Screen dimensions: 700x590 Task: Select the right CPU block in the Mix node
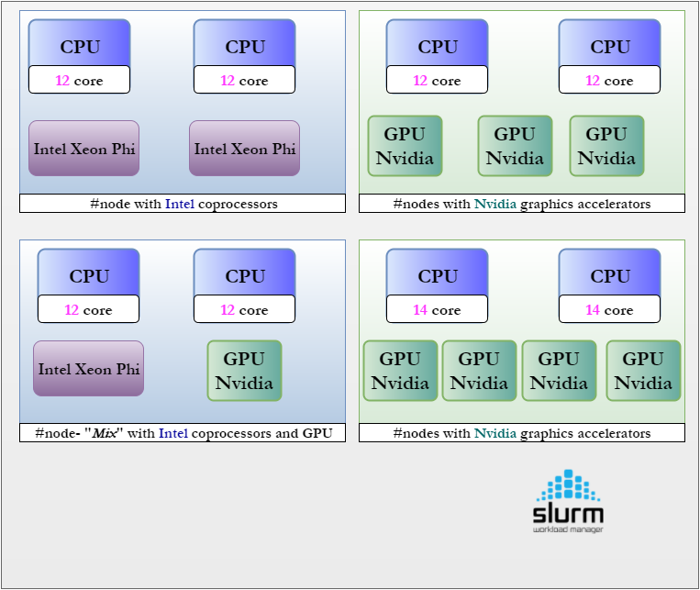[245, 273]
